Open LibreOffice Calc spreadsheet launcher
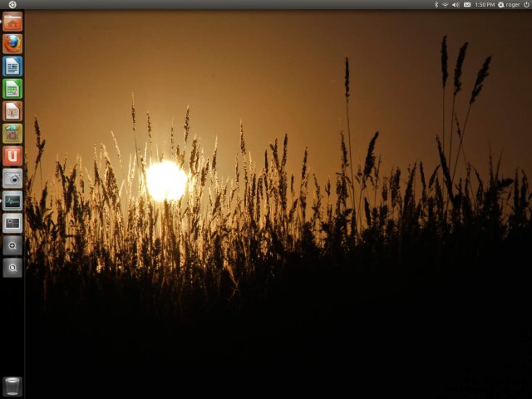Viewport: 532px width, 399px height. [x=12, y=89]
